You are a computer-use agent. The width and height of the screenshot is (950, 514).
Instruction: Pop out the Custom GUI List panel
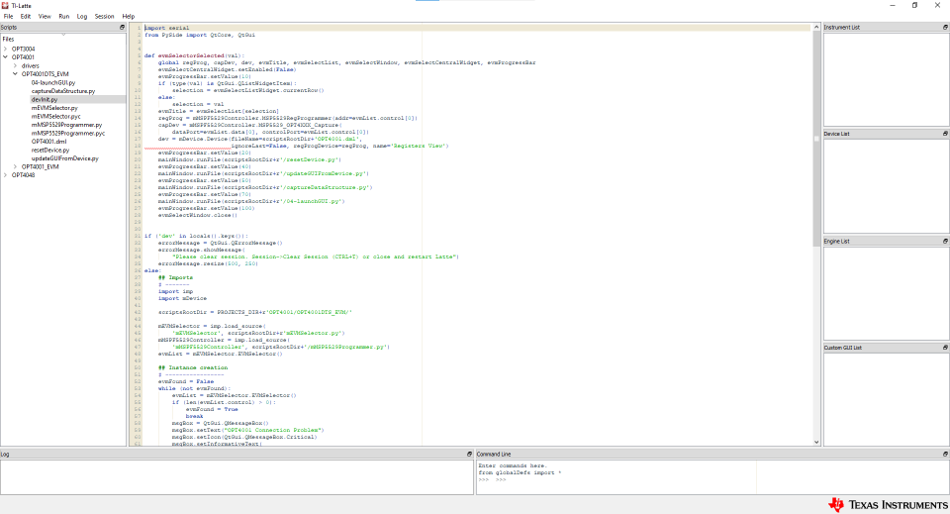pyautogui.click(x=945, y=347)
